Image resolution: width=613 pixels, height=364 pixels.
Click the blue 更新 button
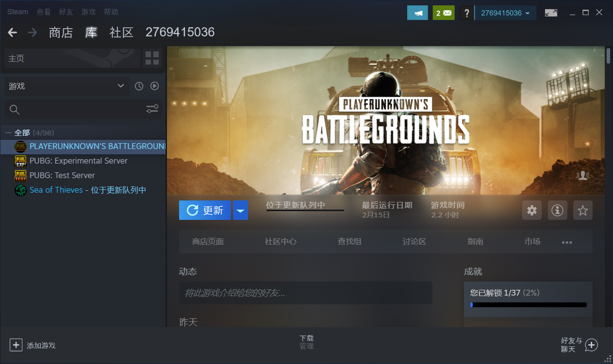[205, 210]
